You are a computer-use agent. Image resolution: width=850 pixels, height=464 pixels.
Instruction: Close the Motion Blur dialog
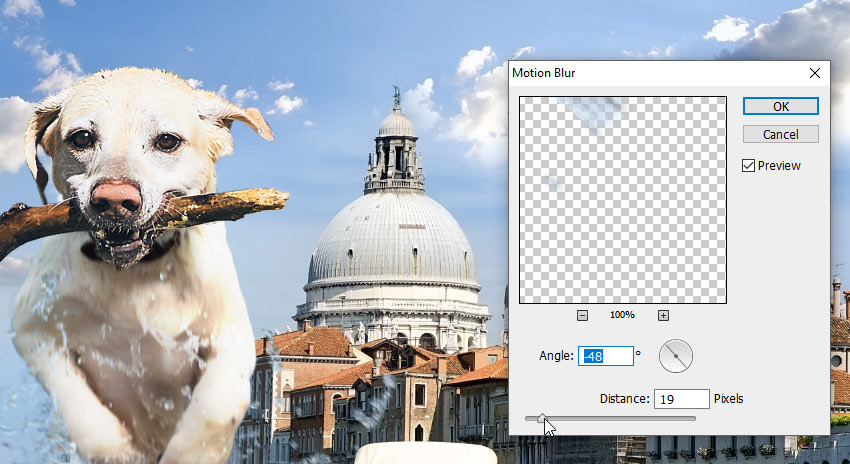tap(815, 73)
